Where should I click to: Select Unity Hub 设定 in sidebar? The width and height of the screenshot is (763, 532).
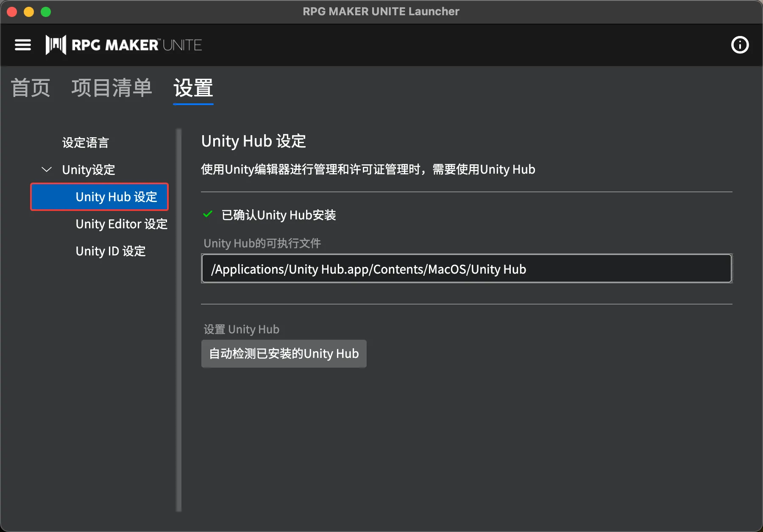tap(100, 197)
